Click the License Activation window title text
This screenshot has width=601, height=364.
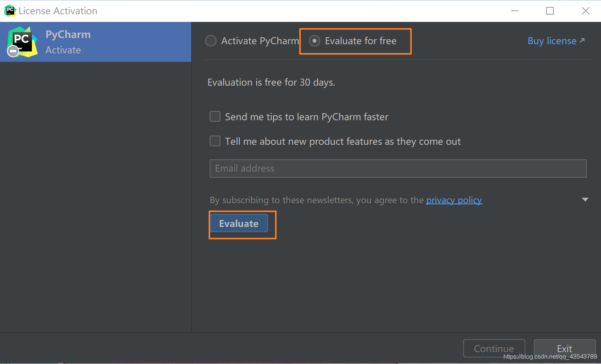tap(58, 11)
